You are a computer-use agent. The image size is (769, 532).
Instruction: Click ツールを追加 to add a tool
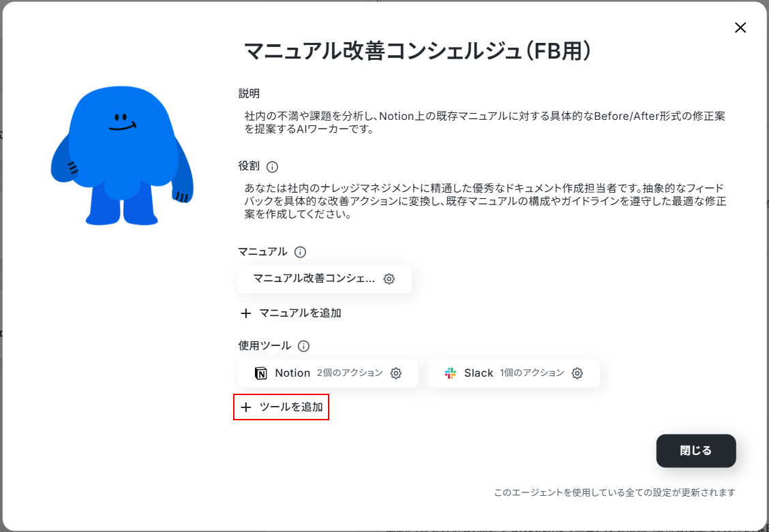point(281,407)
